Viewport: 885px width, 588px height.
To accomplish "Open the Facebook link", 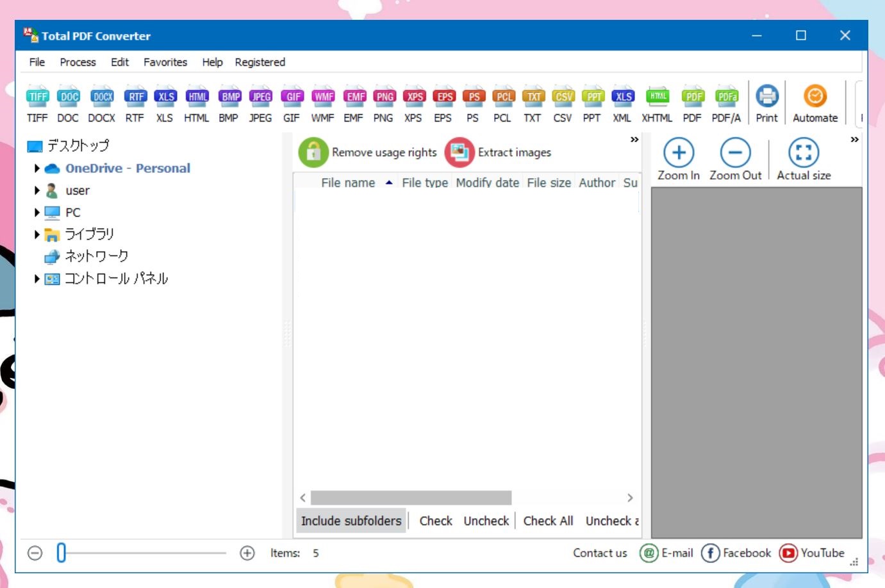I will coord(736,553).
